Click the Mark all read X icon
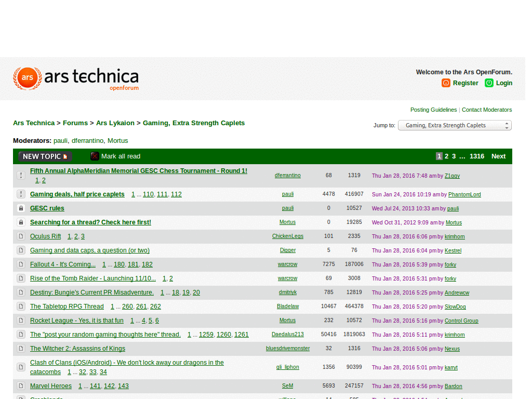Screen dimensions: 532x399 pos(95,156)
